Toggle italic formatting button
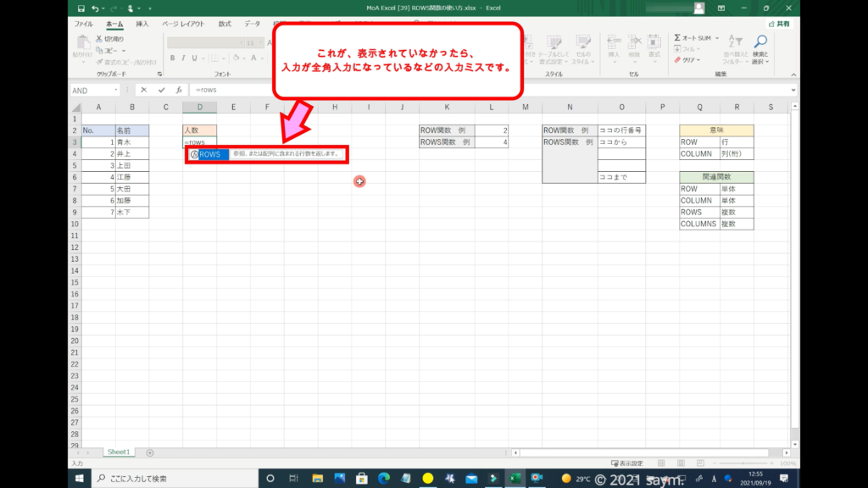Image resolution: width=868 pixels, height=488 pixels. click(x=183, y=58)
